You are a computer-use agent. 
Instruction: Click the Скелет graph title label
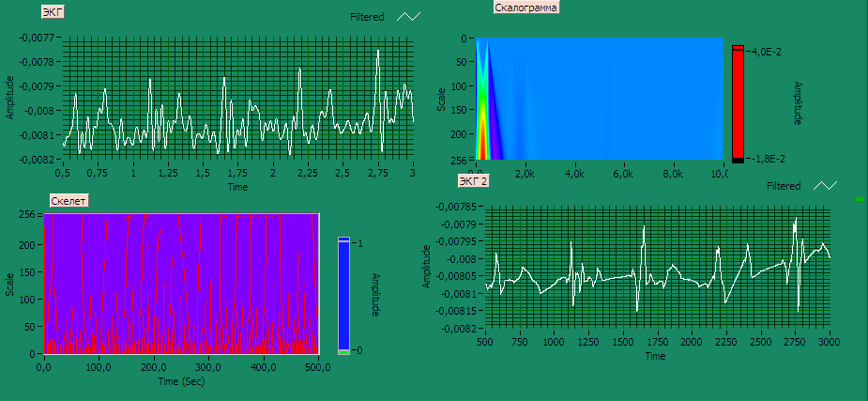pos(70,202)
